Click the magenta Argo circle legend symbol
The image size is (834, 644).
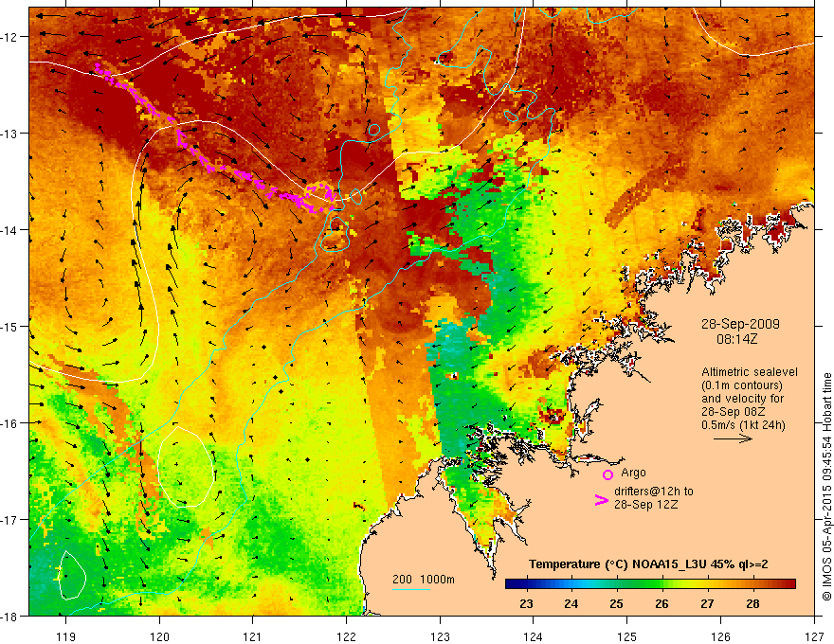coord(607,474)
